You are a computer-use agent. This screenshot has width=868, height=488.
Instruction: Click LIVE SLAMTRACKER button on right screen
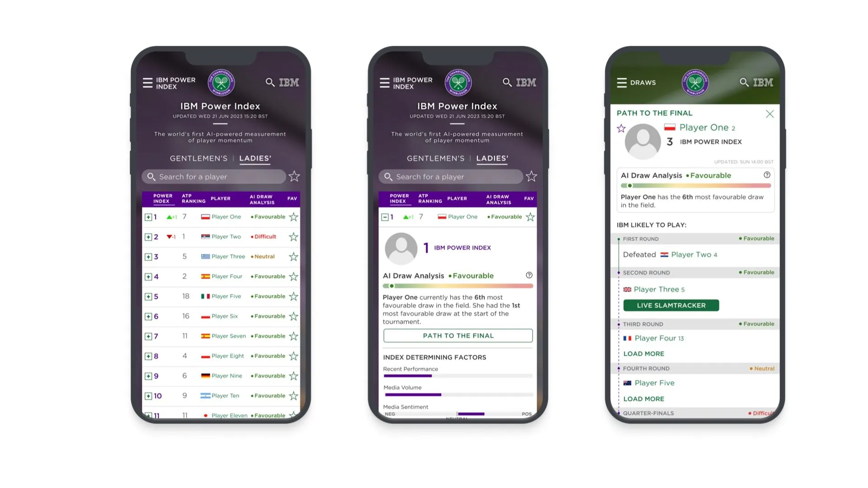pos(671,305)
